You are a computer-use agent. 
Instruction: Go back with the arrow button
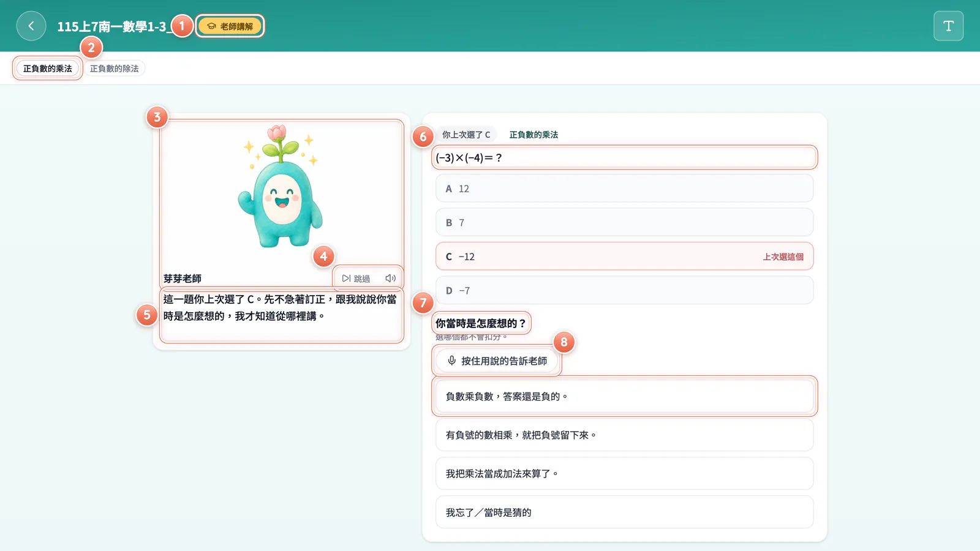[31, 26]
